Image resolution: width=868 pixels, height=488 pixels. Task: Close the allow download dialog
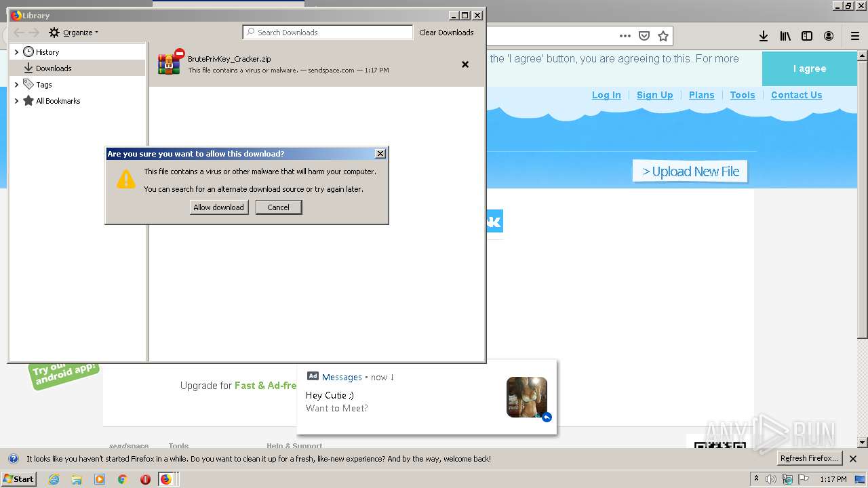click(380, 154)
